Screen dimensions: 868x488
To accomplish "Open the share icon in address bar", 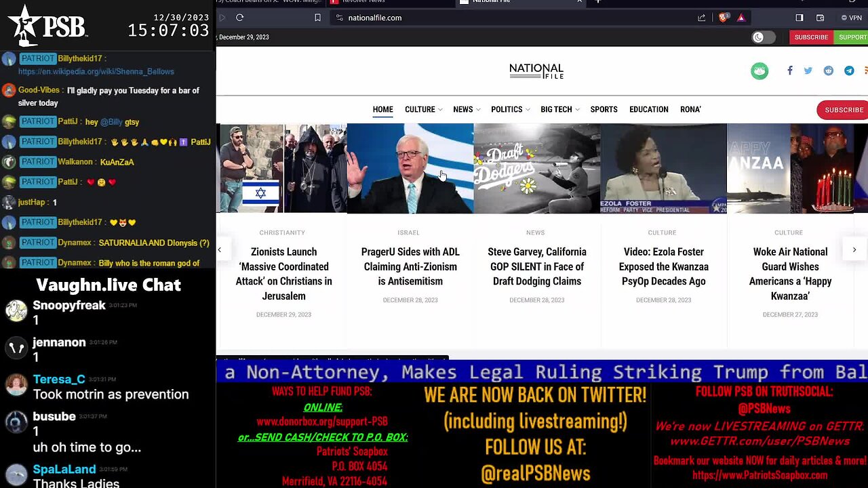I will (701, 18).
